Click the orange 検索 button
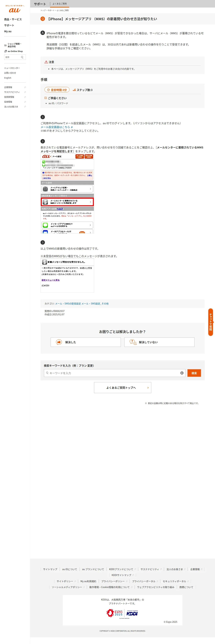The height and width of the screenshot is (644, 215). tap(194, 373)
